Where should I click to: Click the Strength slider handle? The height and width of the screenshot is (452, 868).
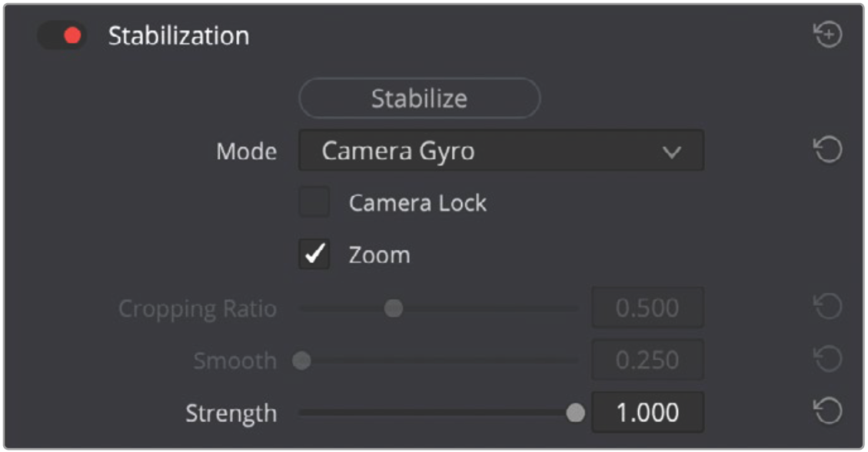pyautogui.click(x=575, y=413)
